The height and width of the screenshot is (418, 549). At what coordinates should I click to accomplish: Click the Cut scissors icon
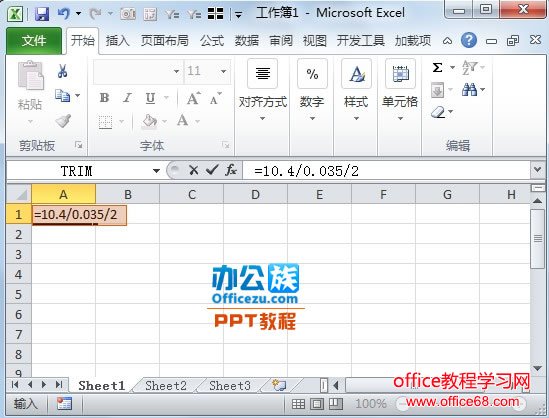tap(63, 71)
